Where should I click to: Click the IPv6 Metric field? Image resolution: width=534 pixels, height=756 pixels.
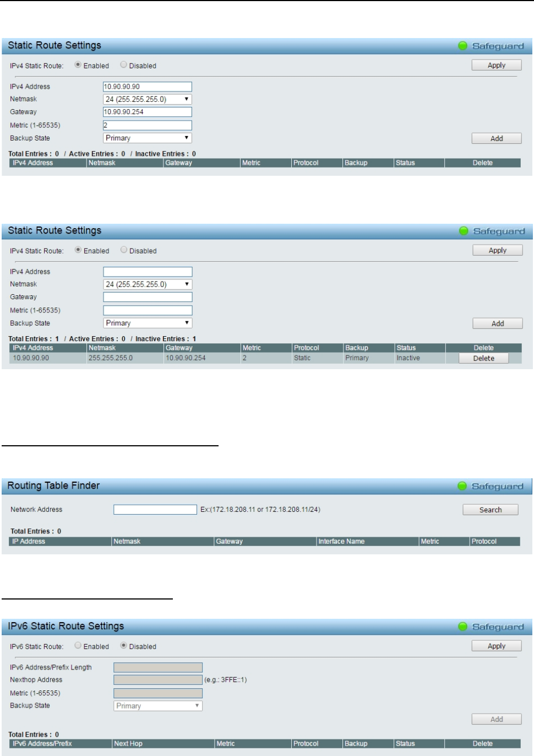coord(158,693)
